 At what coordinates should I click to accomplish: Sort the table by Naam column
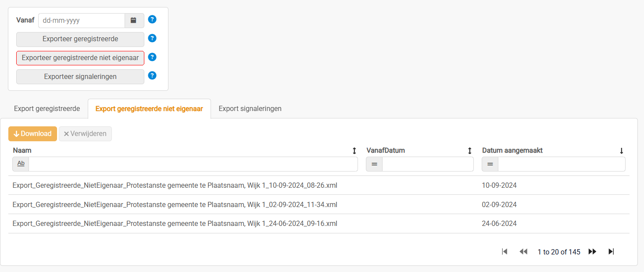point(354,151)
